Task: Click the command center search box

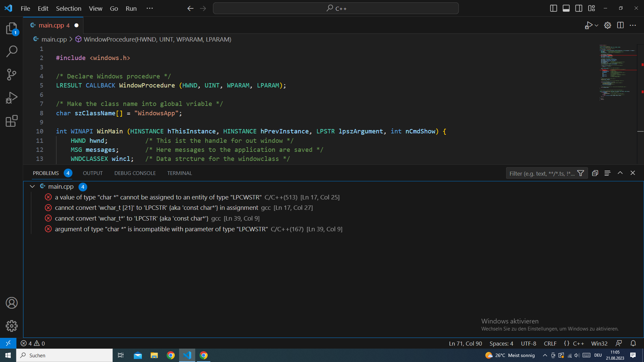Action: [335, 8]
